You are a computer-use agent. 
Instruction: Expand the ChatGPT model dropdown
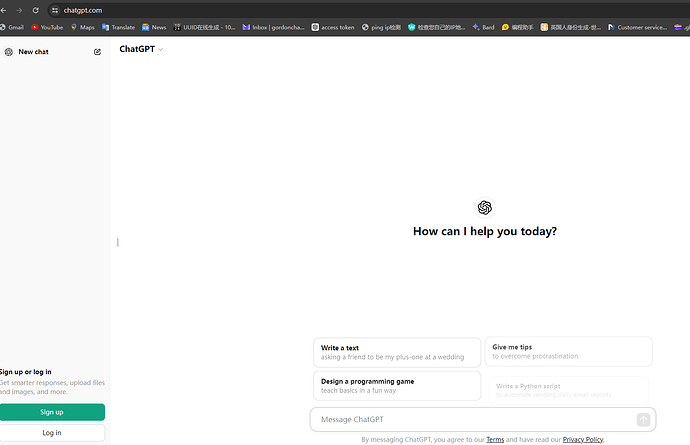pos(141,49)
